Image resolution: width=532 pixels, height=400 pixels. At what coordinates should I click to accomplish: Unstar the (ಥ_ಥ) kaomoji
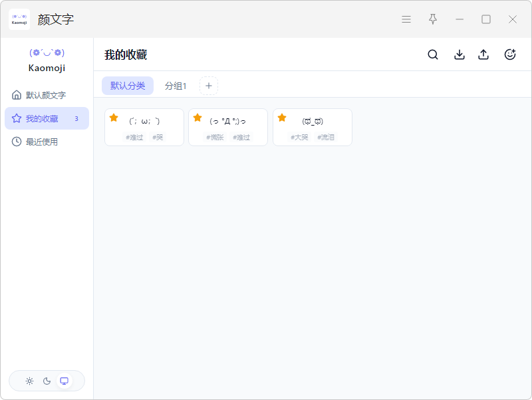point(282,118)
